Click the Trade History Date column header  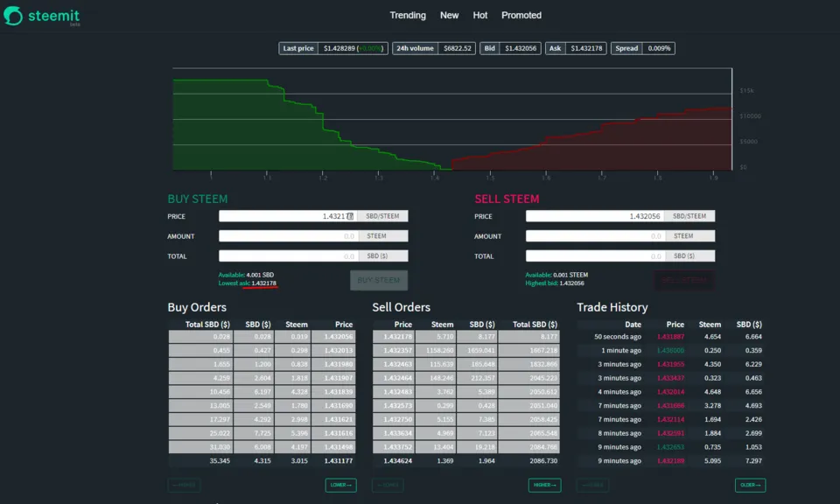633,325
